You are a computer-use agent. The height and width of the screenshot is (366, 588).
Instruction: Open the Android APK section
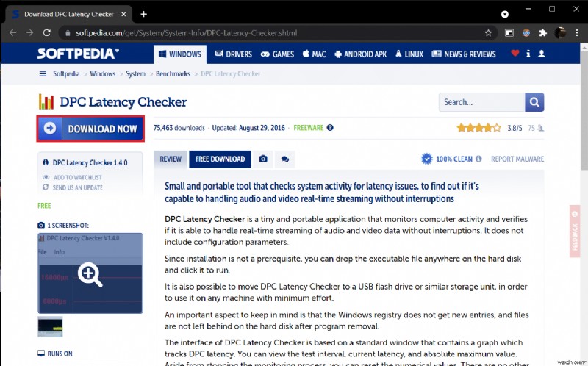coord(360,54)
